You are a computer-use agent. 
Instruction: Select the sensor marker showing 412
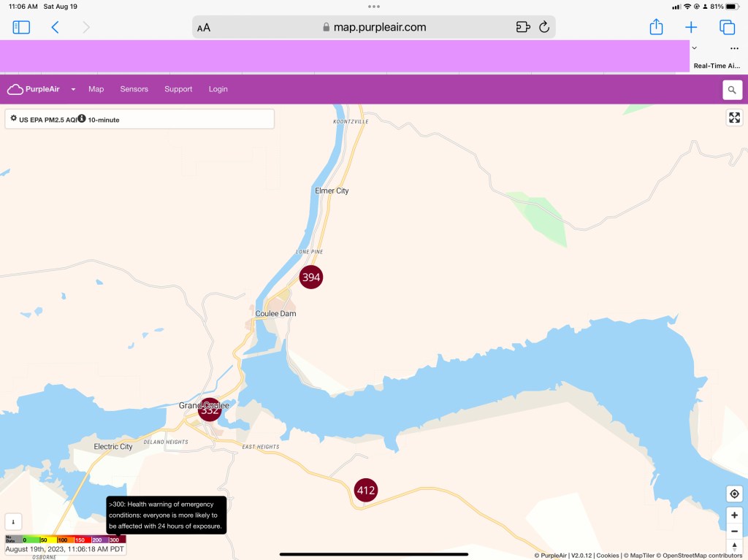(365, 490)
